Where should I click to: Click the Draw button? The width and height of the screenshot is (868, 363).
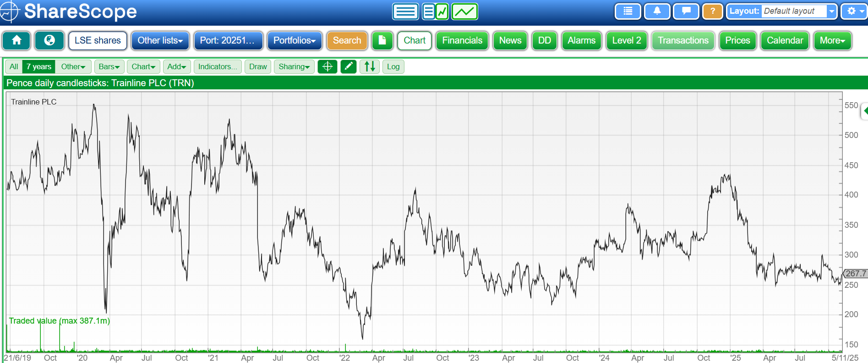tap(258, 66)
